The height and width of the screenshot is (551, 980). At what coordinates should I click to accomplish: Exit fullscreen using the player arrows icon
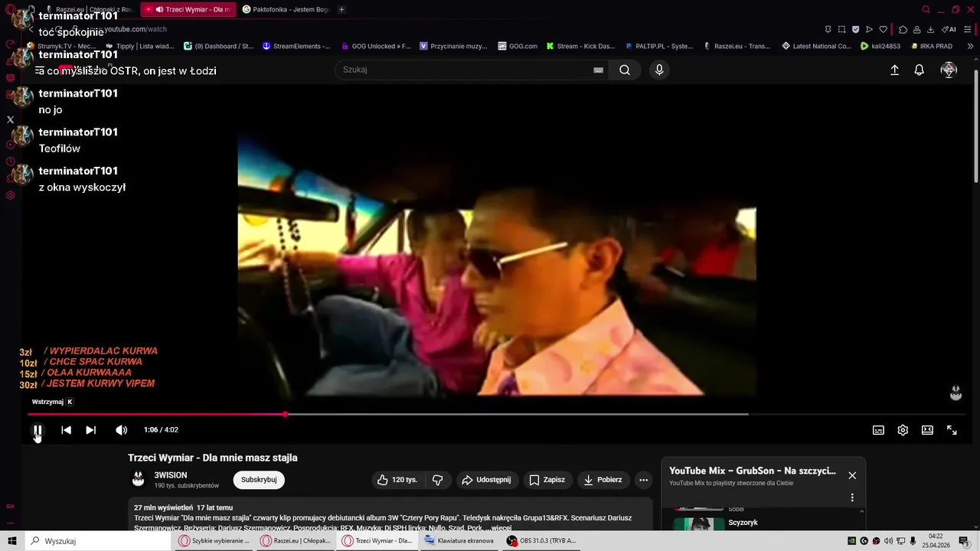point(952,430)
